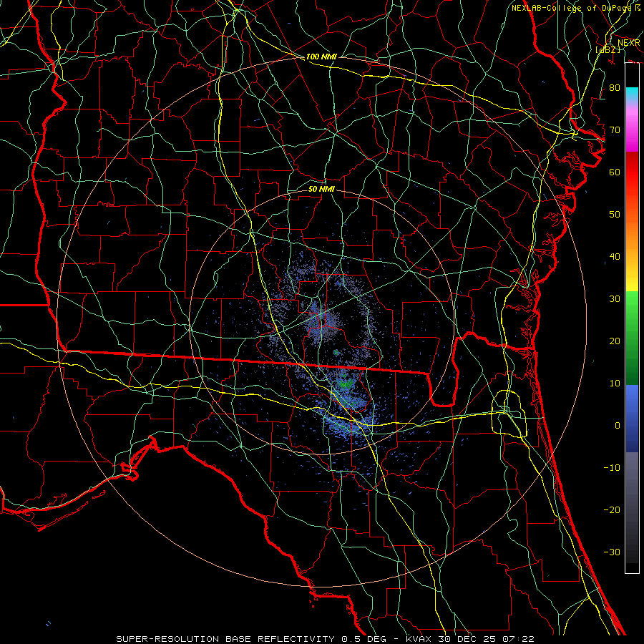The height and width of the screenshot is (644, 644).
Task: Click the NEXR label above the color scale
Action: point(628,43)
